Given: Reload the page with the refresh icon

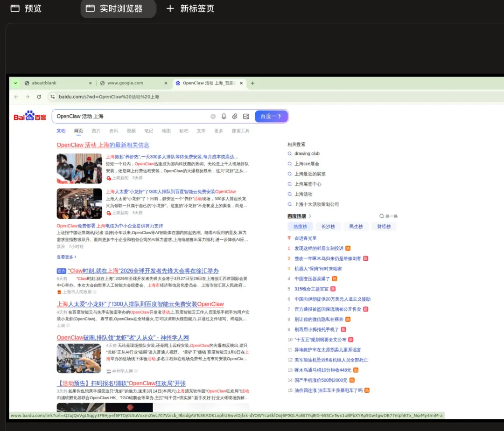Looking at the screenshot, I should [39, 97].
